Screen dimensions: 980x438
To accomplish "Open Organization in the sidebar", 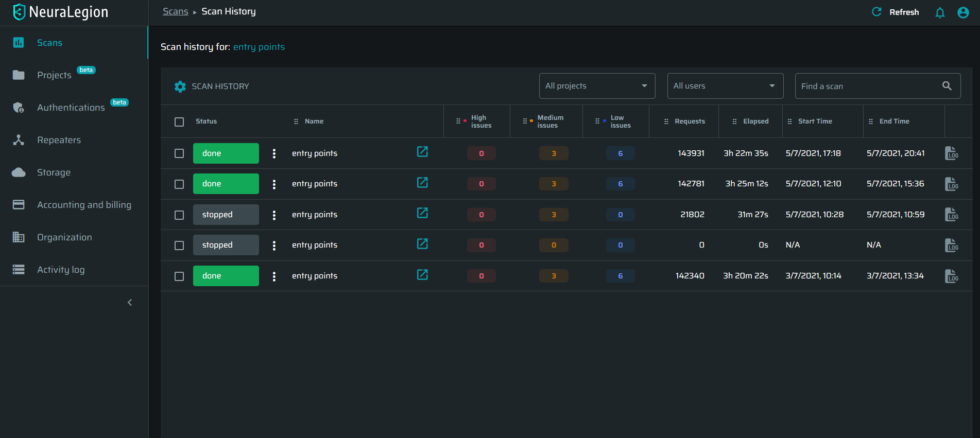I will (x=74, y=237).
